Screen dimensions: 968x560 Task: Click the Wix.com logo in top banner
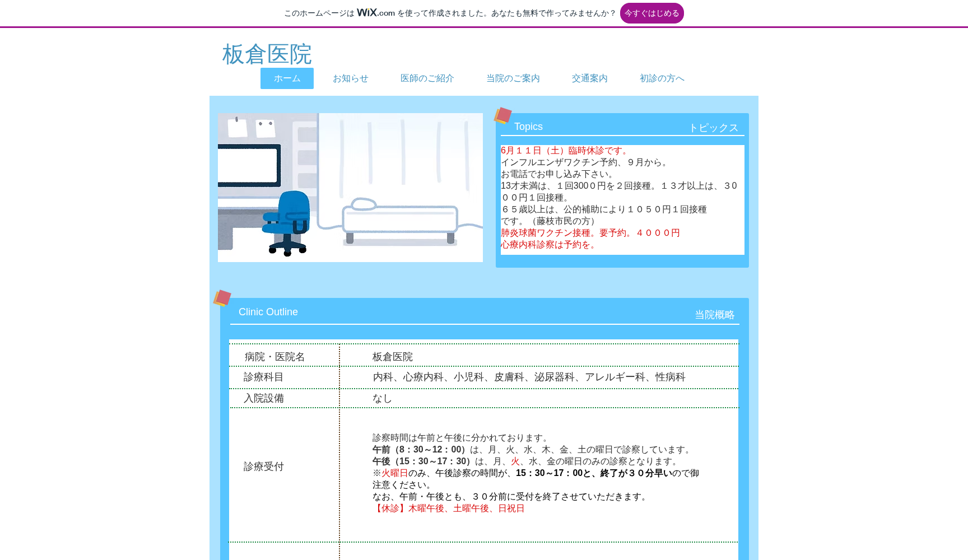tap(375, 13)
